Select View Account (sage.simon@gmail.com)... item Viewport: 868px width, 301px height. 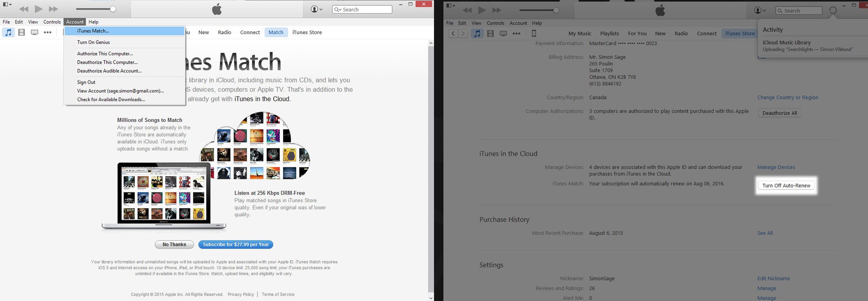124,91
